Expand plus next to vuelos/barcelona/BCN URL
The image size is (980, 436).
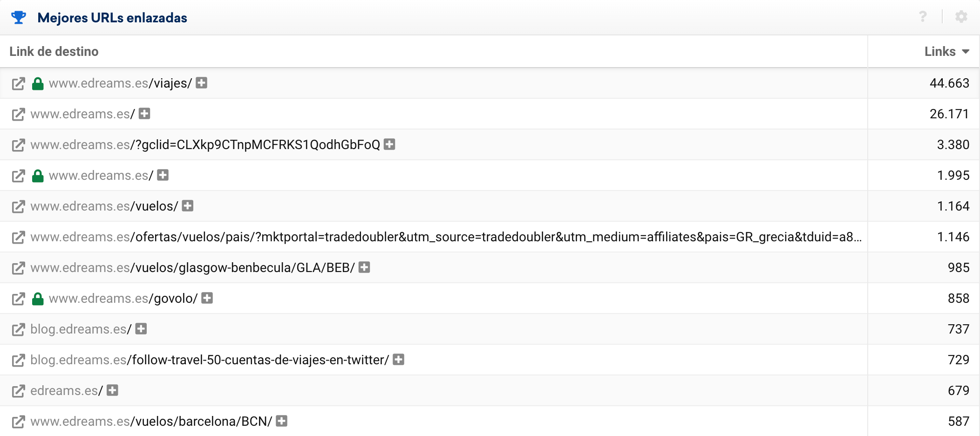(x=281, y=421)
